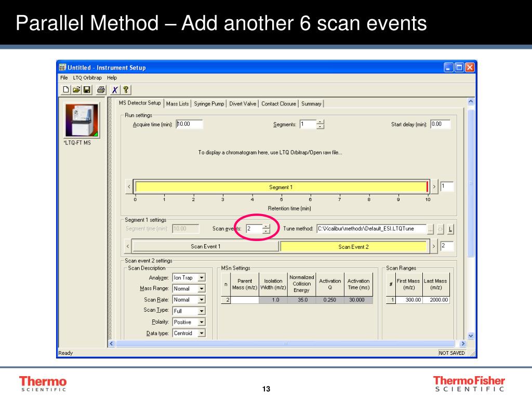This screenshot has width=532, height=399.
Task: Switch to the MS Detector Setup tab
Action: [139, 103]
